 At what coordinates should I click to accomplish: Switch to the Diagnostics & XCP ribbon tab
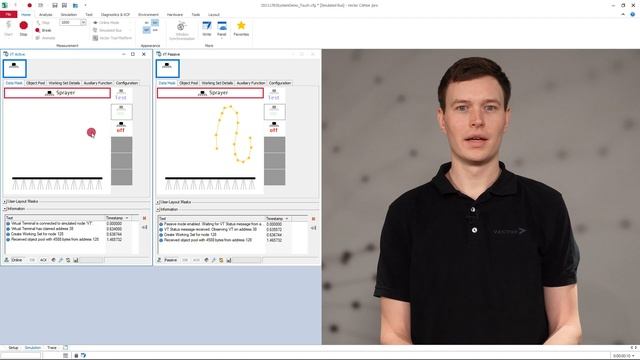115,14
